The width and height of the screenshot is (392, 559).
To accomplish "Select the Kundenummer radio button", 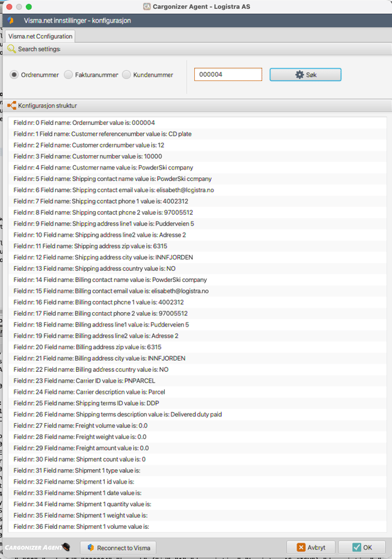I will pos(126,75).
